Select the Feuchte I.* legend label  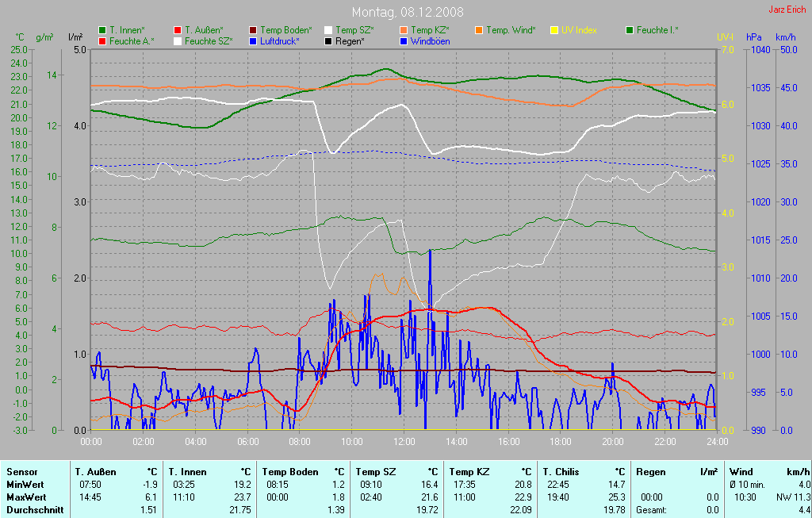click(x=657, y=30)
